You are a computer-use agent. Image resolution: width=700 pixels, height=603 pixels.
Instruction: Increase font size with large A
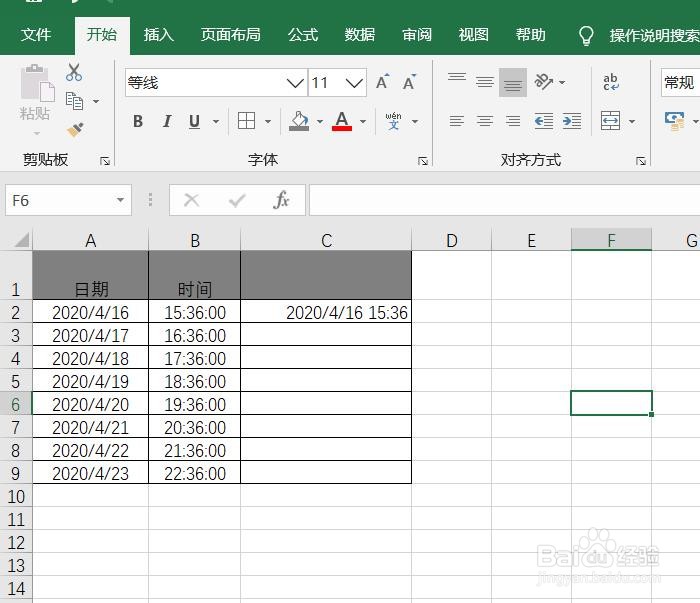tap(382, 82)
